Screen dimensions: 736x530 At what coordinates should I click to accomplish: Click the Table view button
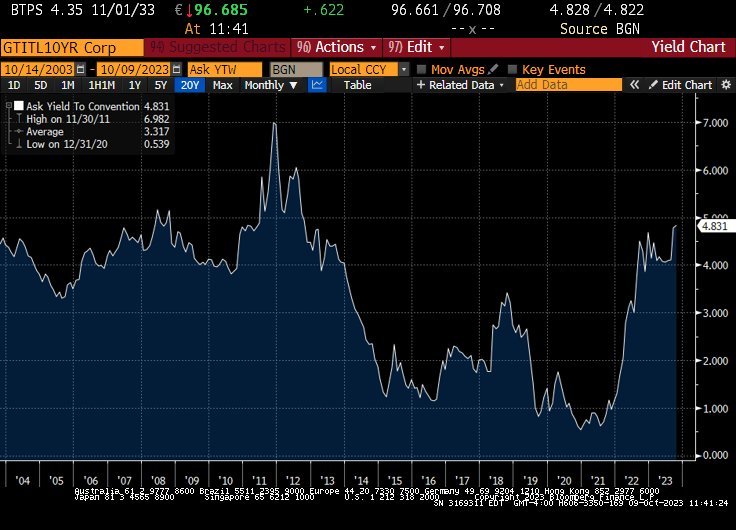[358, 86]
